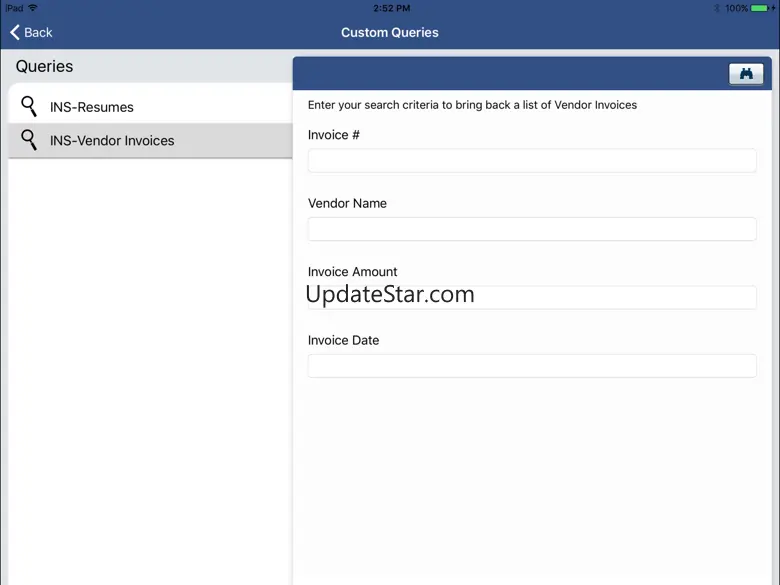This screenshot has height=585, width=780.
Task: Click the Queries panel heading
Action: point(44,66)
